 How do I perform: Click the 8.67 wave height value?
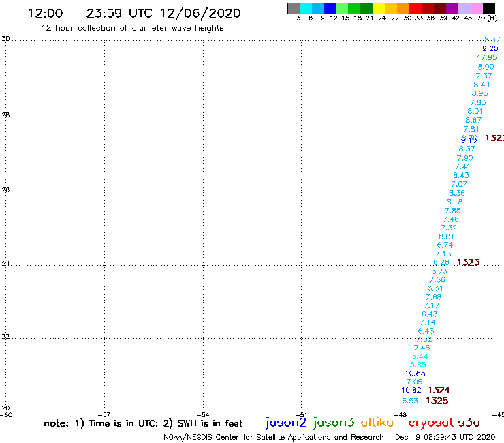(x=473, y=121)
